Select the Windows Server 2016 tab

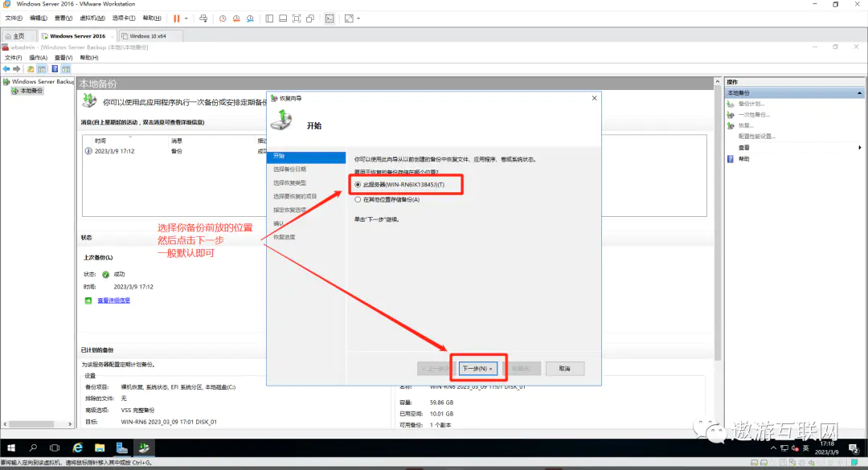point(77,36)
